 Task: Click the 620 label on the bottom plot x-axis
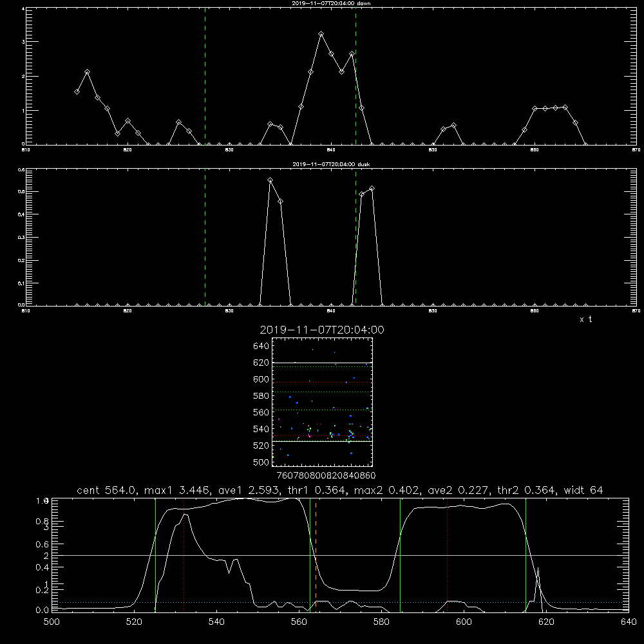546,622
